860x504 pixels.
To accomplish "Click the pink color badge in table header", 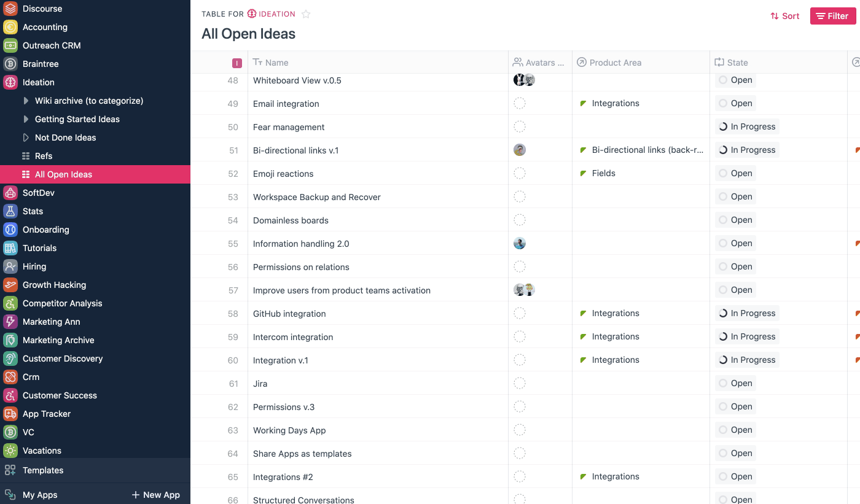I will [237, 63].
